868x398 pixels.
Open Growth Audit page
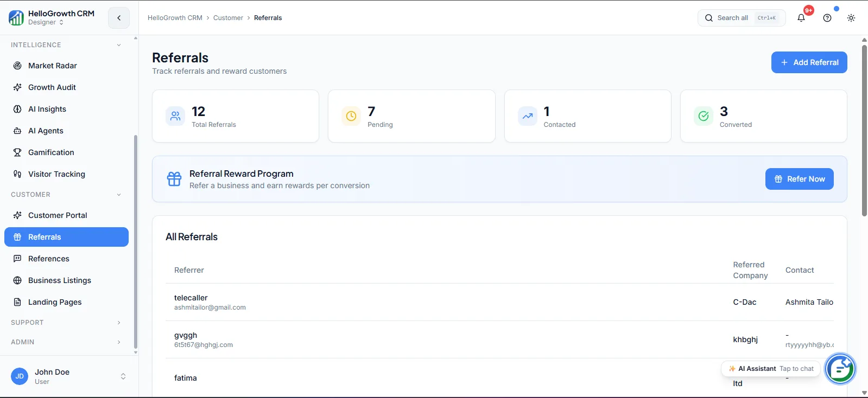pos(66,87)
